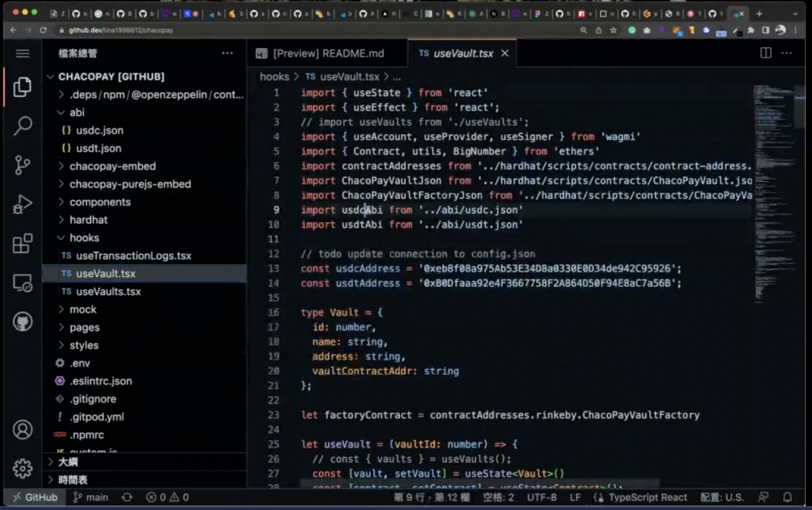The width and height of the screenshot is (812, 510).
Task: Expand the components folder
Action: [100, 202]
